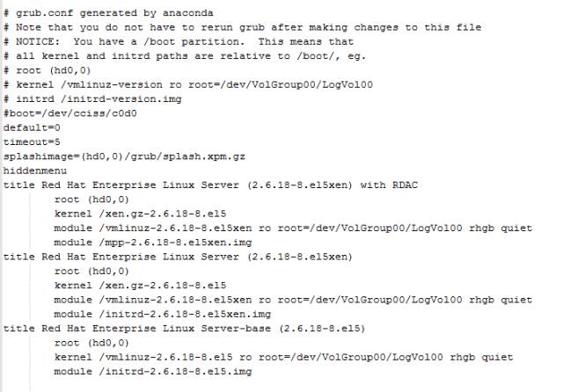
Task: Click the commented "# kernel /vmlinuz-version" line
Action: pyautogui.click(x=177, y=83)
